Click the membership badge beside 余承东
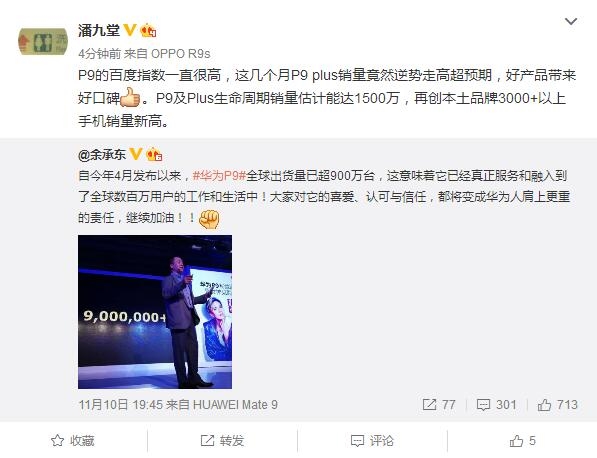The width and height of the screenshot is (597, 458). point(154,154)
